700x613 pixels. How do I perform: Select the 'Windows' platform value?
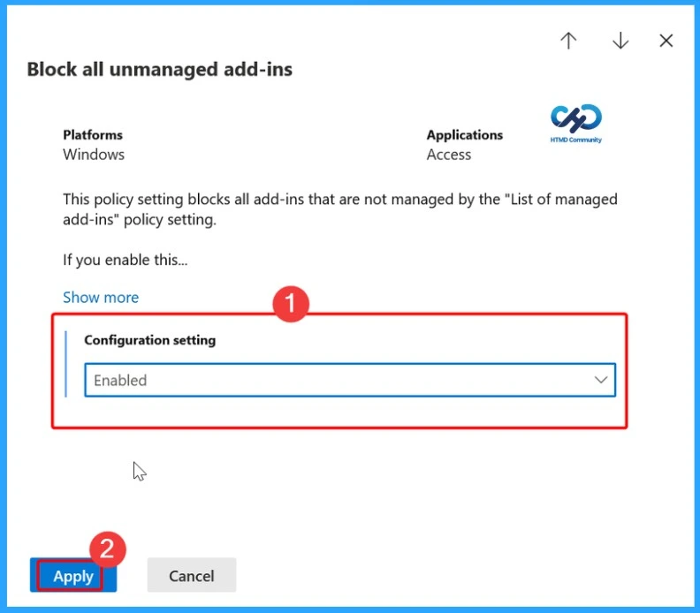94,155
